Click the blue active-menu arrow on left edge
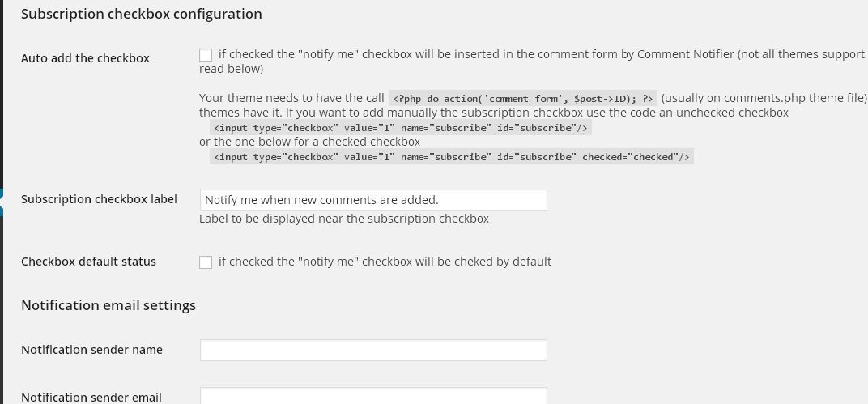This screenshot has height=404, width=868. click(2, 202)
